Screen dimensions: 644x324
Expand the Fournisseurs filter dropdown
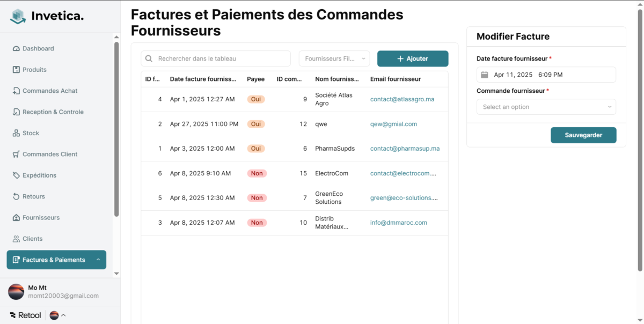(334, 58)
